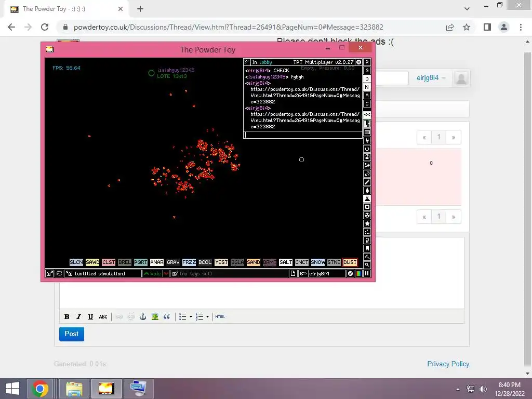Select the Decoration brush category icon
This screenshot has height=399, width=532.
(x=367, y=257)
